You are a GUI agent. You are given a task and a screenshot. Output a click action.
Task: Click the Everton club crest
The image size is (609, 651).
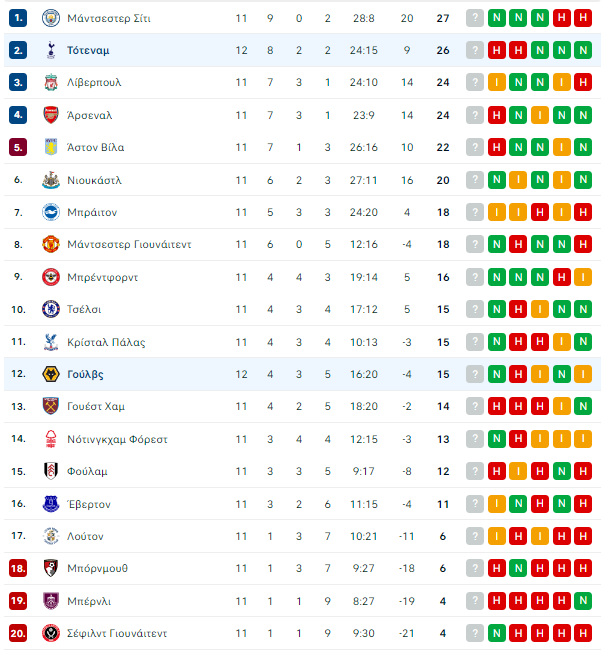[51, 504]
